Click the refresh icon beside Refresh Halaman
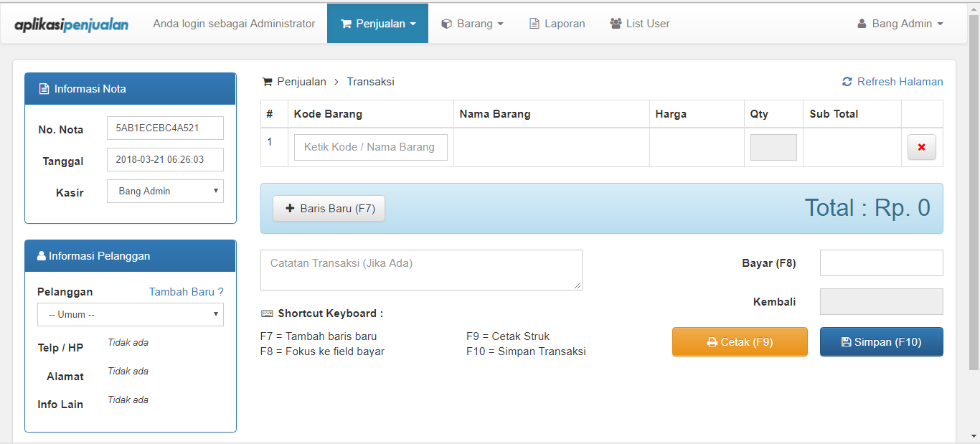Viewport: 980px width, 444px height. click(847, 81)
